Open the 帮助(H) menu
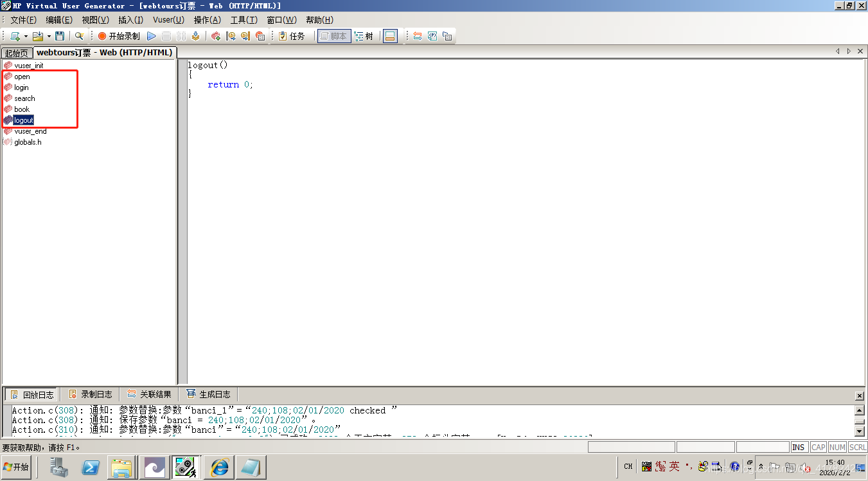868x481 pixels. tap(319, 20)
